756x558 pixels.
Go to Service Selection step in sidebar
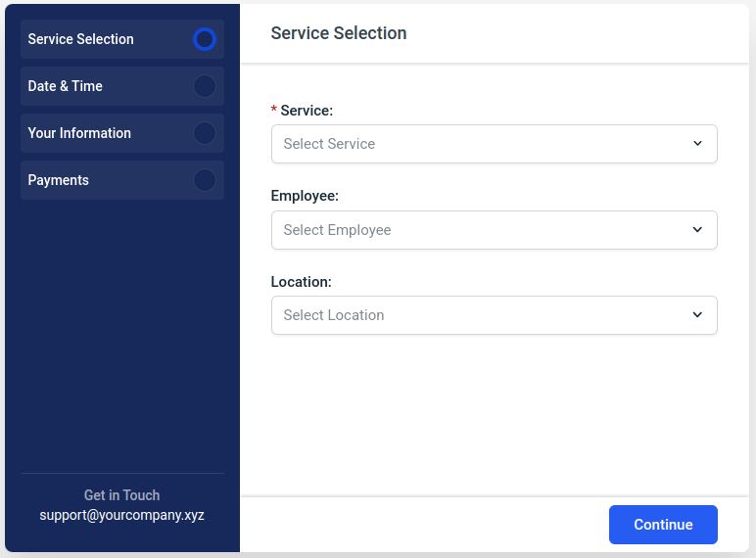[81, 39]
